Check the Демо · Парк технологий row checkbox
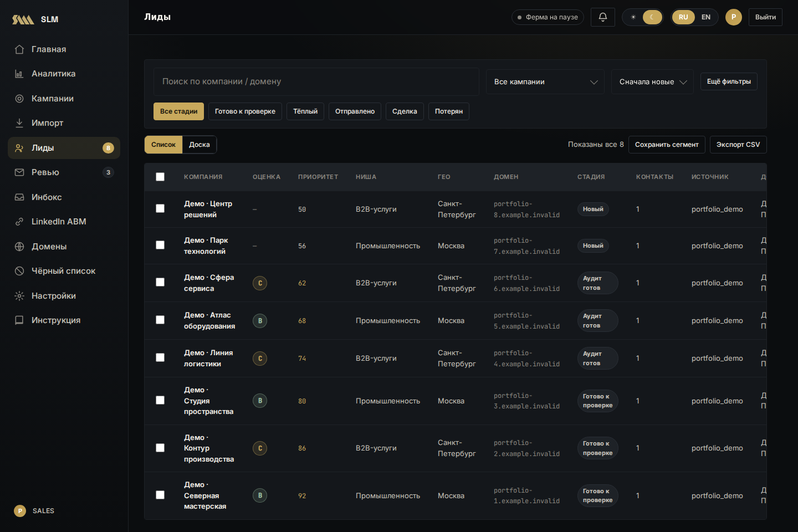Image resolution: width=798 pixels, height=532 pixels. coord(160,245)
